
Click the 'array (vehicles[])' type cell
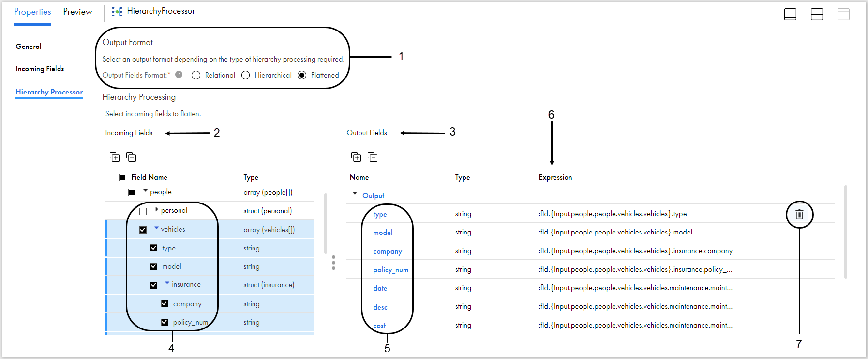(x=269, y=230)
